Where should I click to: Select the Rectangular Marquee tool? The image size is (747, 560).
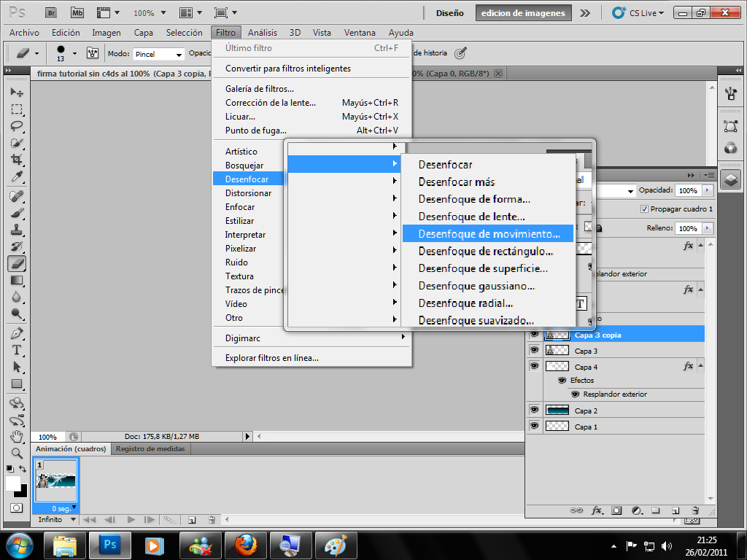pyautogui.click(x=17, y=109)
